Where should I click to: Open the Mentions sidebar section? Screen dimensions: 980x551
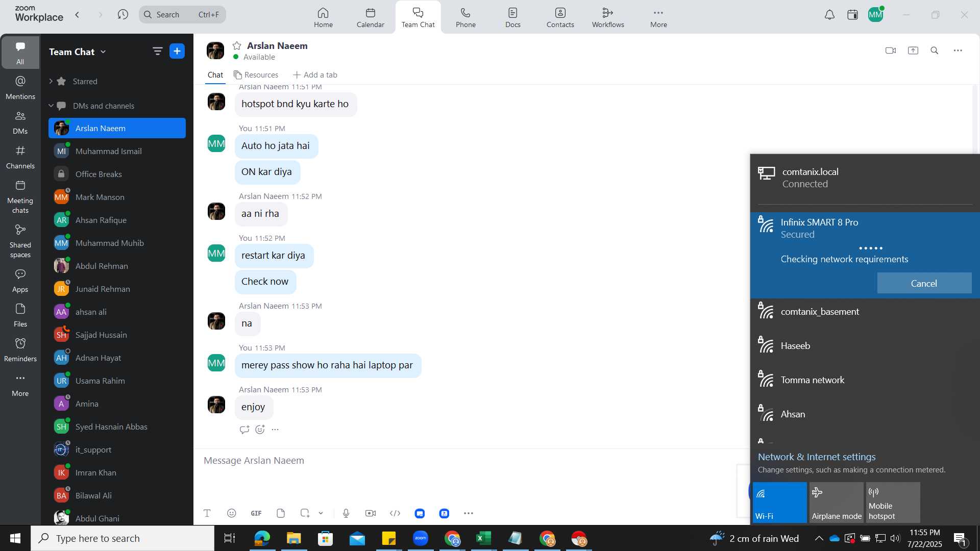coord(20,88)
